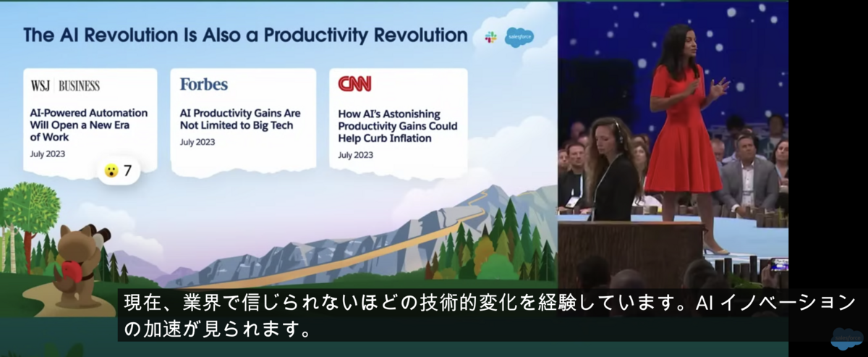The width and height of the screenshot is (868, 357).
Task: Click the Japanese subtitle caption text
Action: (x=490, y=316)
